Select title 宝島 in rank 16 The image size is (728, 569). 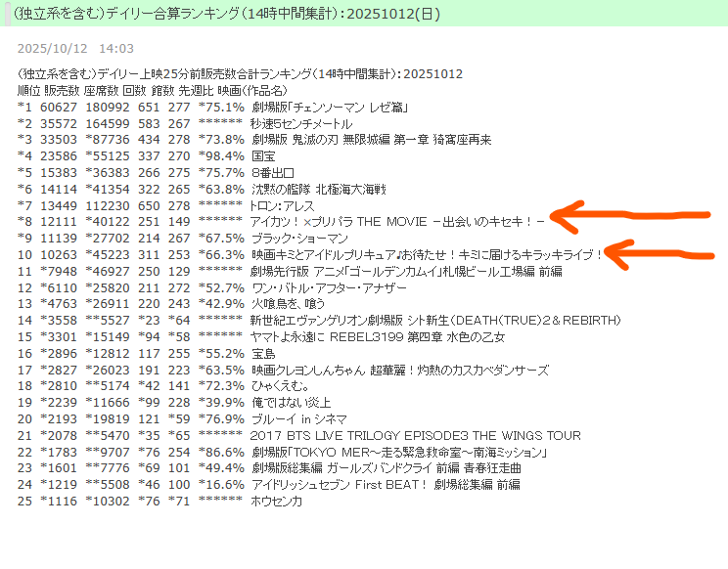click(x=263, y=354)
